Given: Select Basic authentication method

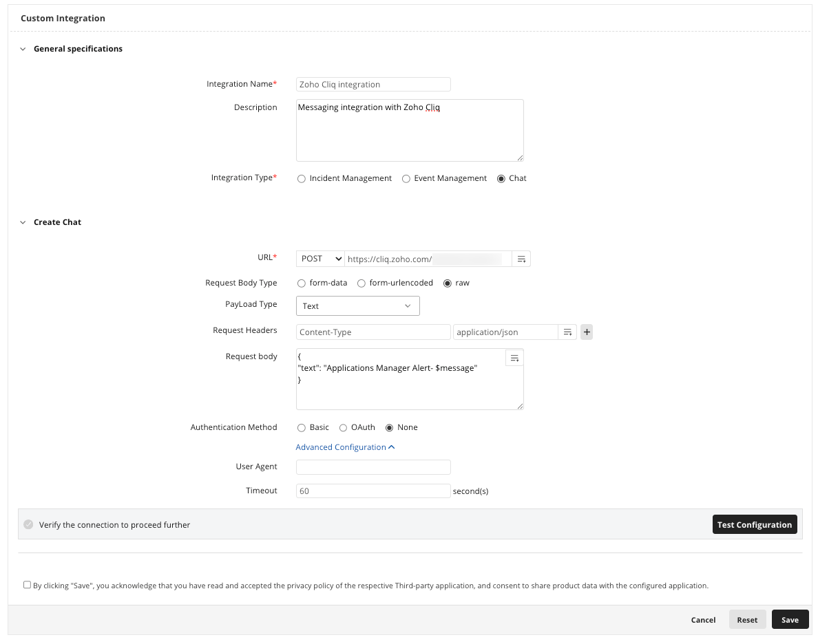Looking at the screenshot, I should pyautogui.click(x=302, y=428).
